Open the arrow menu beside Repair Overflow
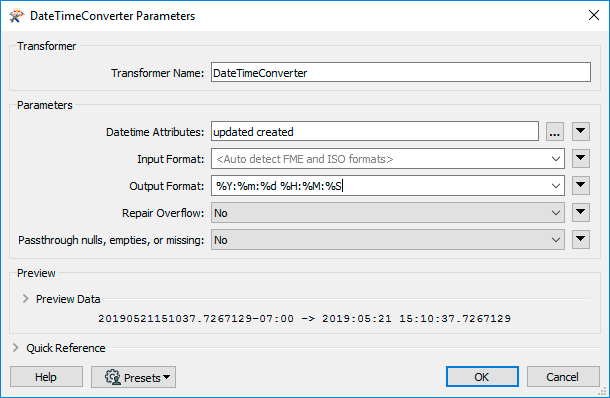 click(x=581, y=212)
